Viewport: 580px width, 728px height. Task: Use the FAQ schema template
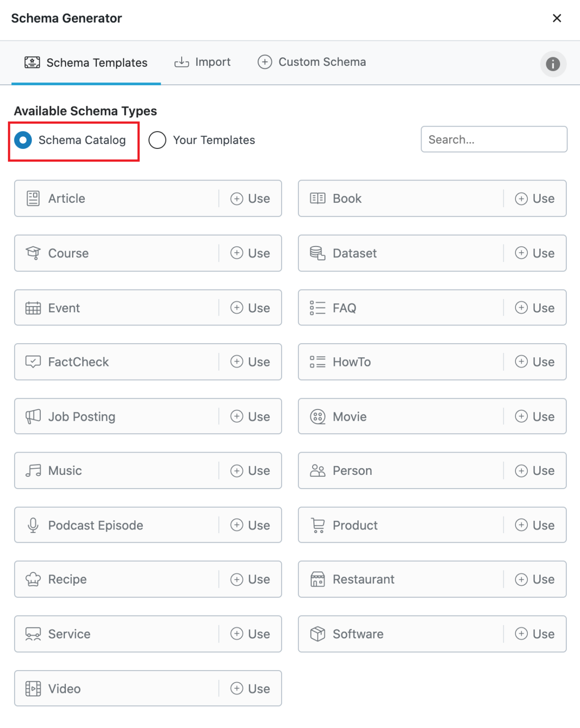click(534, 308)
